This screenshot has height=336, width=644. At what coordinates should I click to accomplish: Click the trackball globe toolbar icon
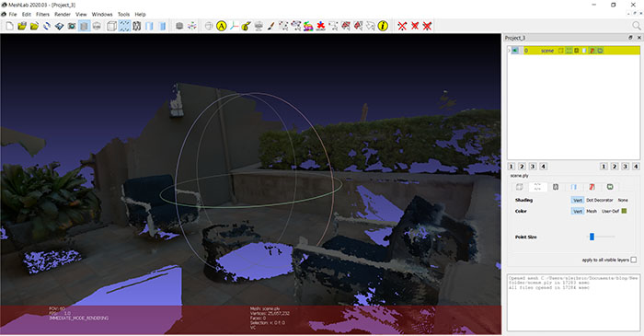click(209, 26)
